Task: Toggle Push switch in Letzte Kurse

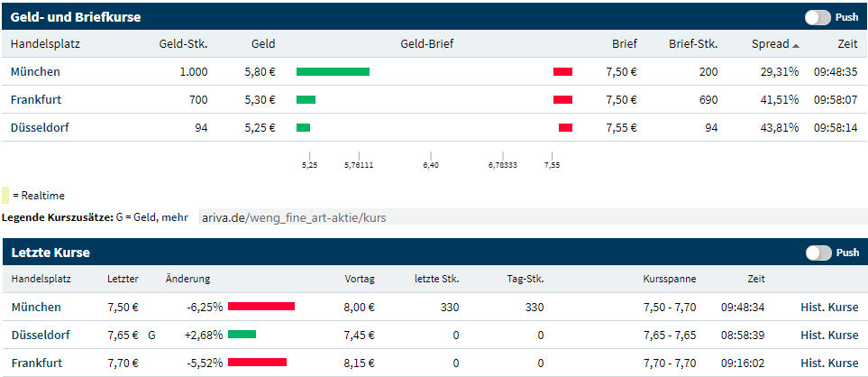Action: click(818, 253)
